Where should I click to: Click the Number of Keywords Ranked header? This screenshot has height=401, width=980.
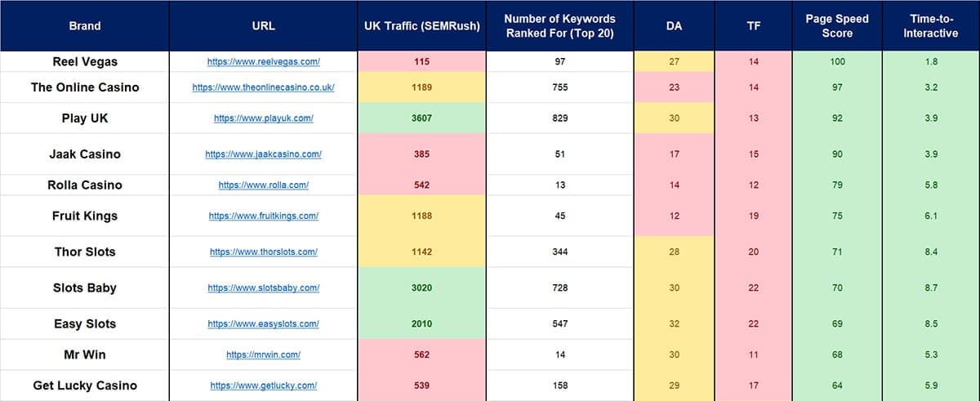point(560,26)
